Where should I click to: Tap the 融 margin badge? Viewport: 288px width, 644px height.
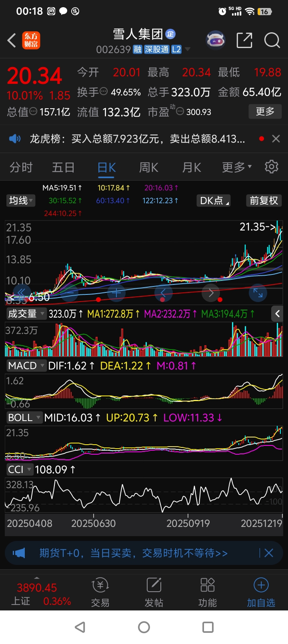pos(138,50)
